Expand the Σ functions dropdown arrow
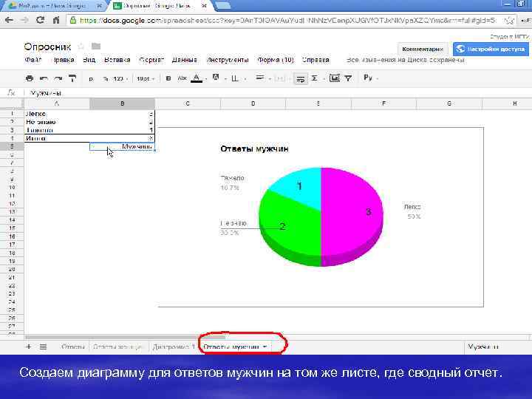Screen dimensions: 532x399 point(324,79)
